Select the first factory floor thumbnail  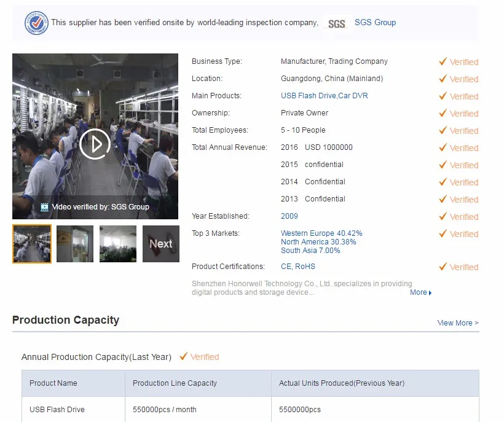[32, 244]
